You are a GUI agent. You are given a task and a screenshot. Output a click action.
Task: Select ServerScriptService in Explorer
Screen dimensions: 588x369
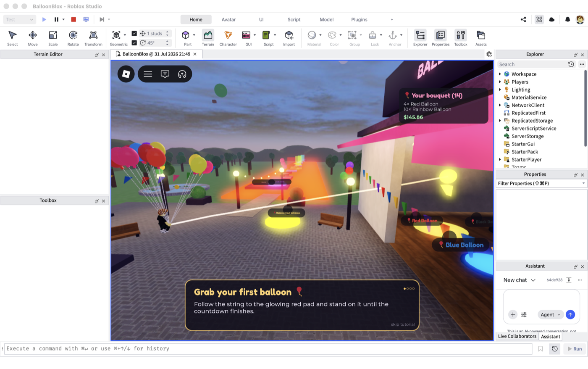pos(533,129)
